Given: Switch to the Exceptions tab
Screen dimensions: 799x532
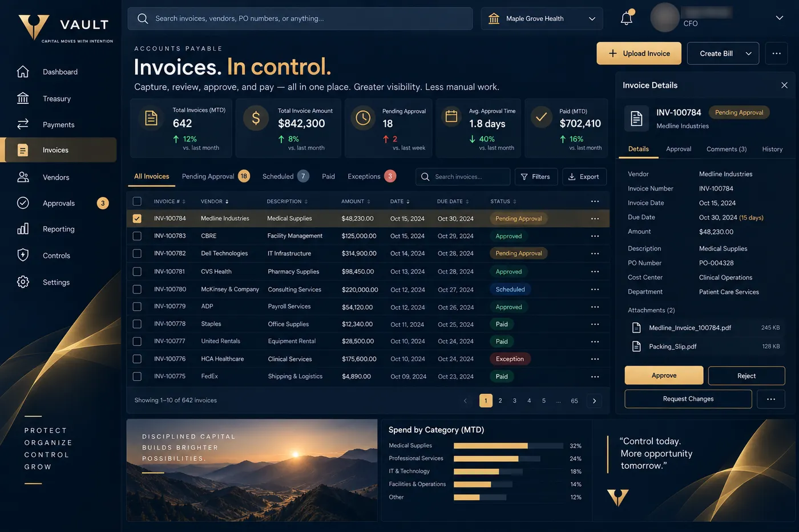Looking at the screenshot, I should (372, 176).
